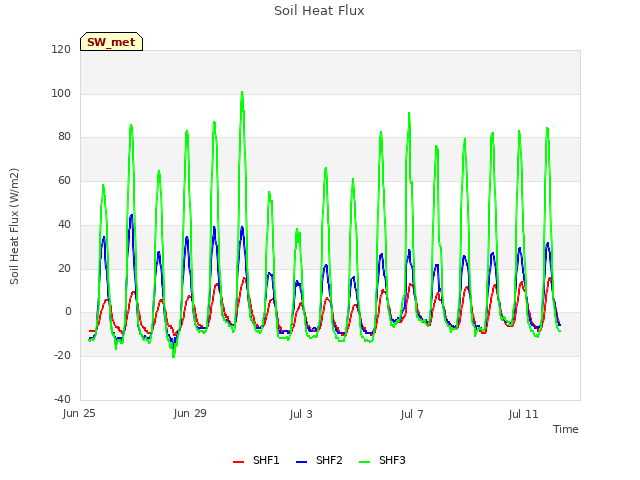Image resolution: width=640 pixels, height=480 pixels.
Task: Toggle the SHF3 legend entry
Action: [382, 460]
